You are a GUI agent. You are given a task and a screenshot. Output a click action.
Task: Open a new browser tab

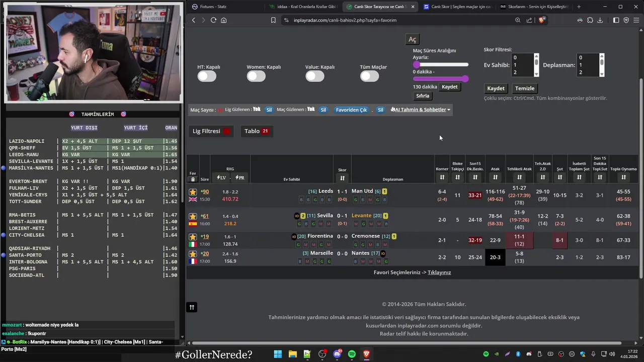coord(579,7)
